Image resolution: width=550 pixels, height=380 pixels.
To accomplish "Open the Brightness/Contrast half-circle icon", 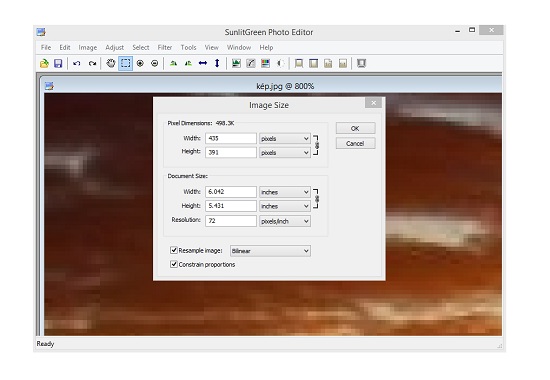I will 280,64.
